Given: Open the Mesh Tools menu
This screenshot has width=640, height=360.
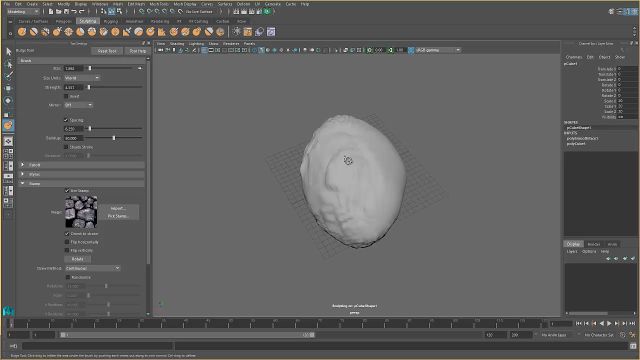Looking at the screenshot, I should 159,4.
